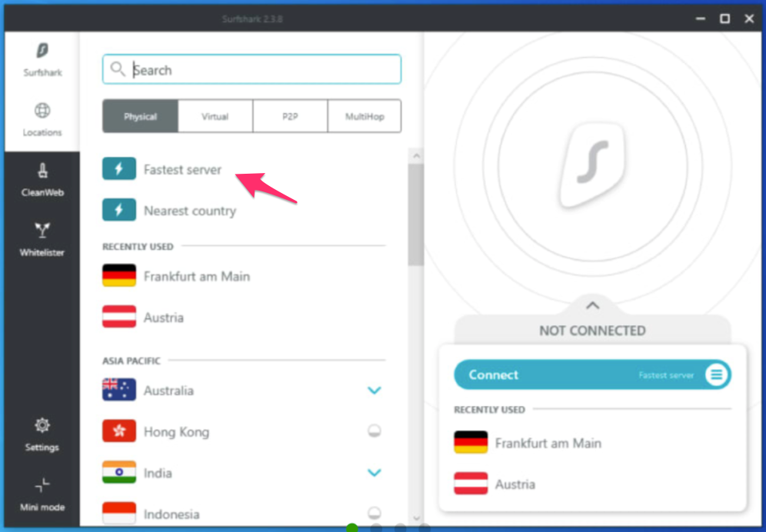Click the Fastest server lightning icon
The image size is (766, 532).
pyautogui.click(x=119, y=170)
